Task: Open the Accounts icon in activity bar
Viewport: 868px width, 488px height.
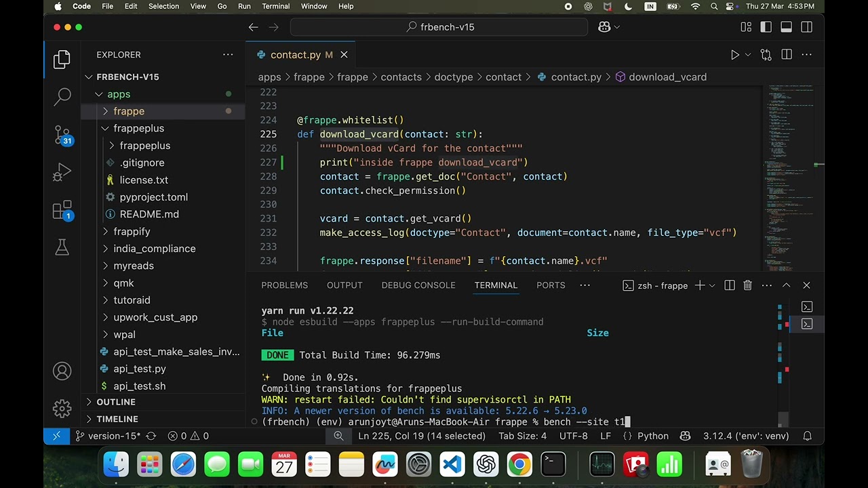Action: tap(62, 371)
